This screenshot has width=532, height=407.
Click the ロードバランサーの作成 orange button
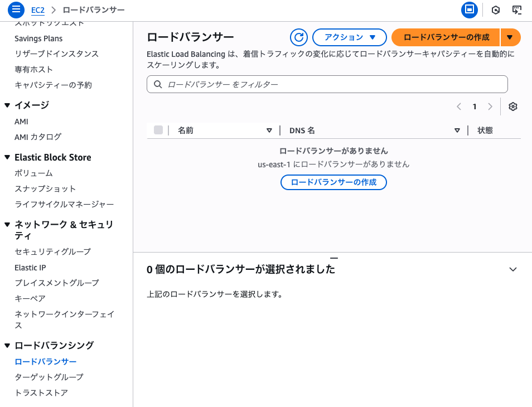coord(446,37)
